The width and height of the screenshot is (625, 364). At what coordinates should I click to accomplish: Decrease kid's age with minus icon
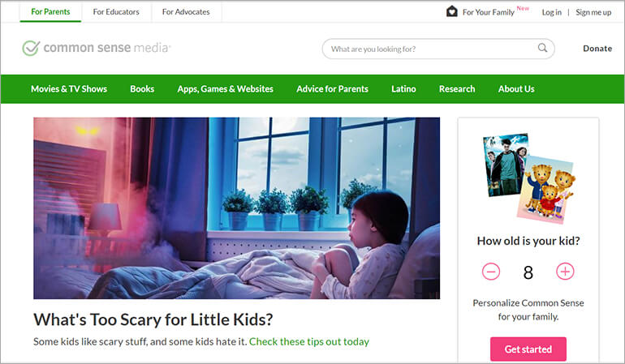tap(491, 272)
